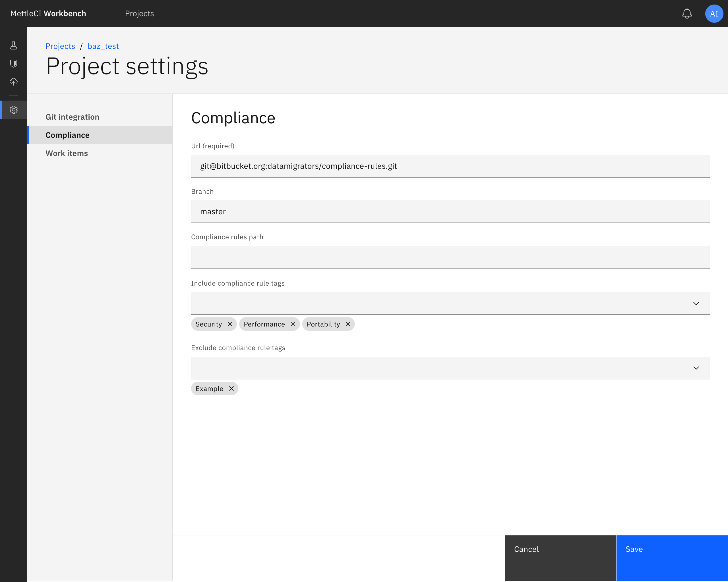
Task: Open the notifications bell icon
Action: point(687,13)
